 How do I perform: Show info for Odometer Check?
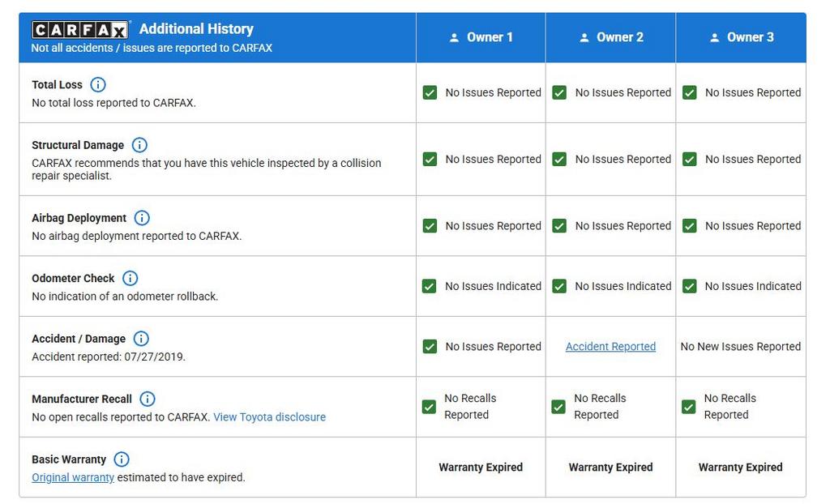pyautogui.click(x=130, y=278)
